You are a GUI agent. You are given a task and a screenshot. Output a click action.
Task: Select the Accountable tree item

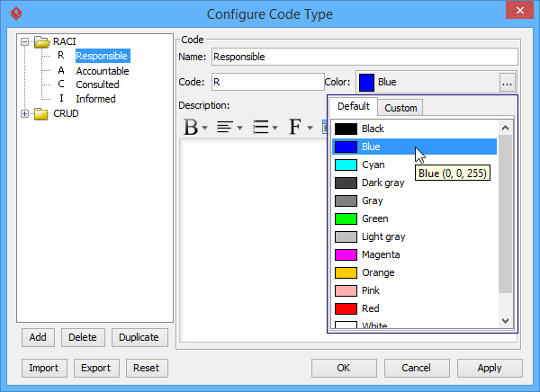coord(102,71)
